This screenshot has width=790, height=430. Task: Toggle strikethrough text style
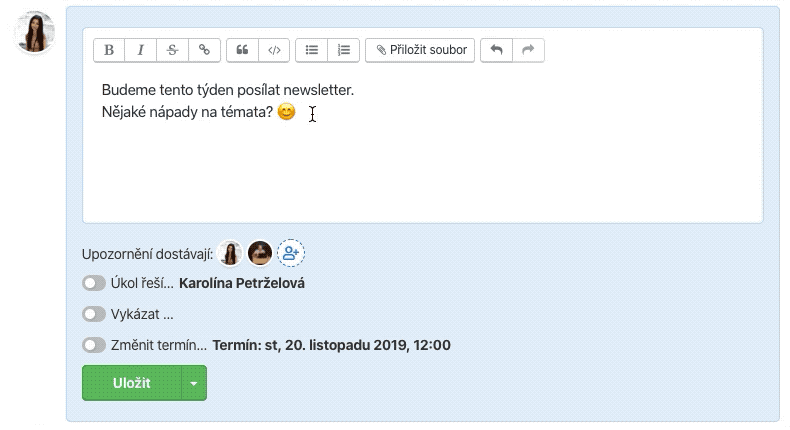point(173,50)
